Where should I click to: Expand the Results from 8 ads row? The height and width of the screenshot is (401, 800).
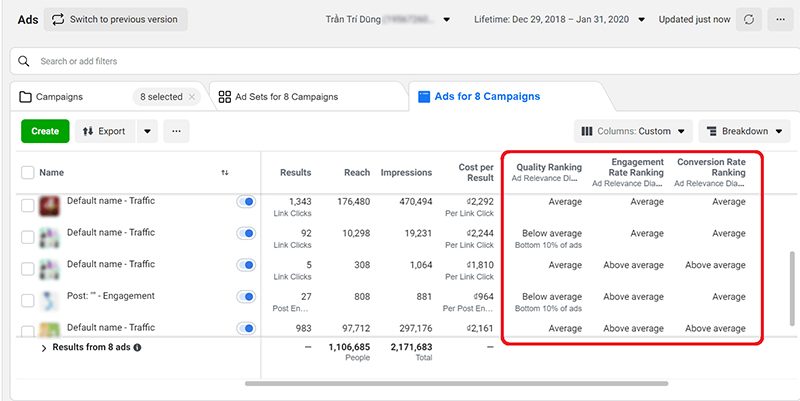(x=43, y=348)
